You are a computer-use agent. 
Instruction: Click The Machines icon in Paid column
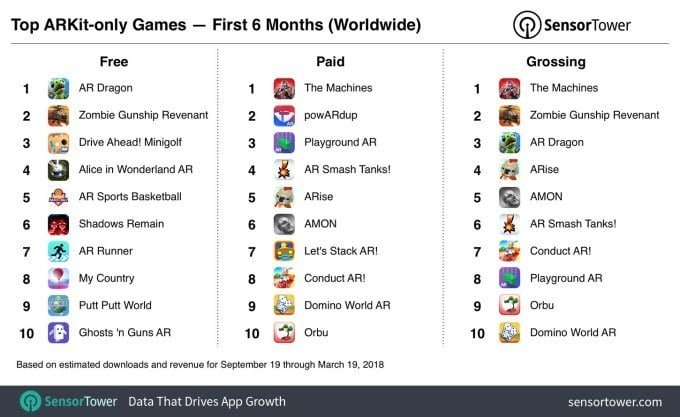[284, 88]
